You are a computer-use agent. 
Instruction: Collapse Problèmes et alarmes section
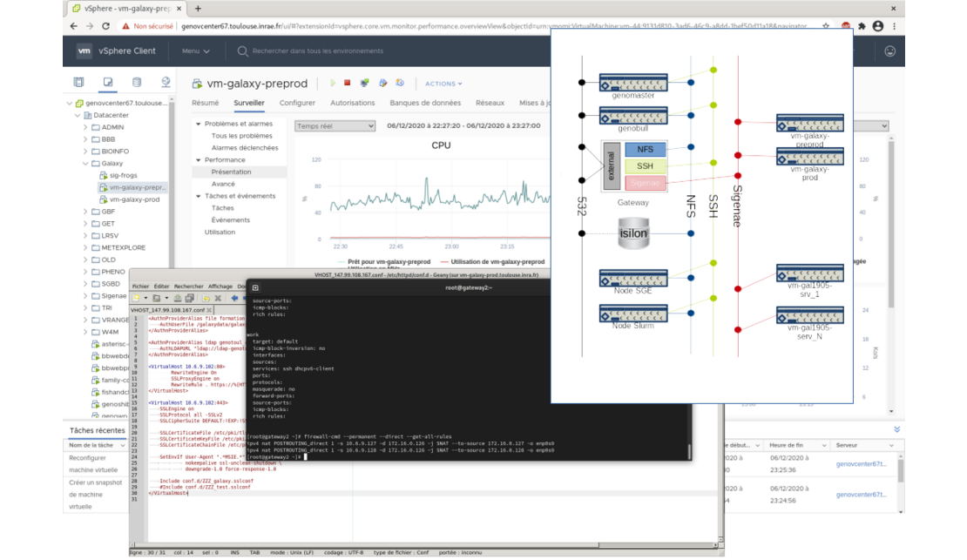coord(199,124)
